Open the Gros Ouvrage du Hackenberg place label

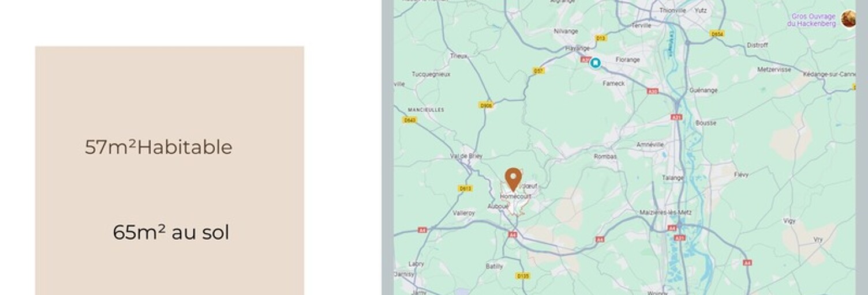click(814, 20)
